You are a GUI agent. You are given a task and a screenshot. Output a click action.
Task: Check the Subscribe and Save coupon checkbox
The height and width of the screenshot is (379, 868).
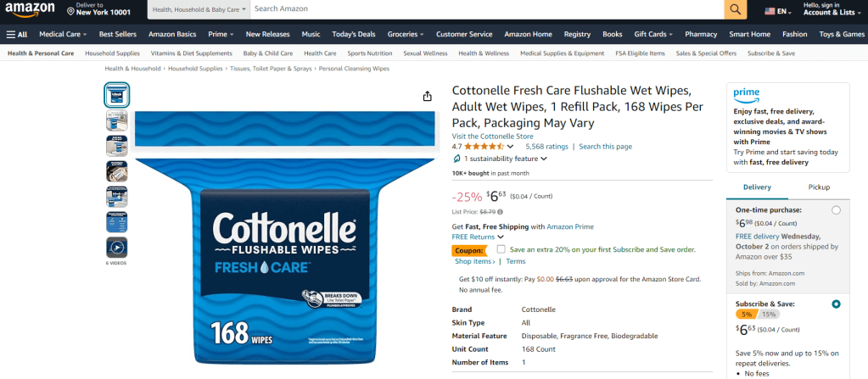coord(501,249)
